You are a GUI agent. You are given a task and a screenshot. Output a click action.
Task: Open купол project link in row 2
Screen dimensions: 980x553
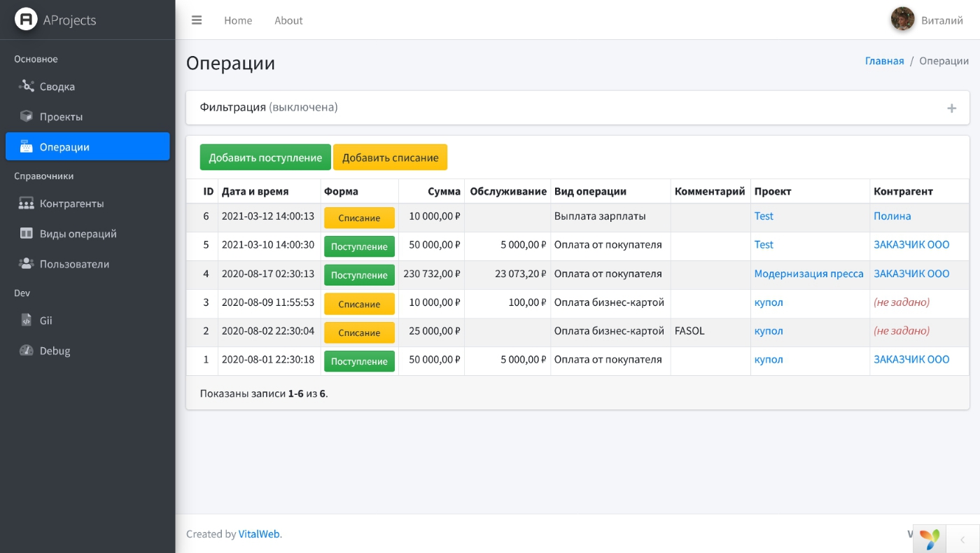pyautogui.click(x=769, y=330)
